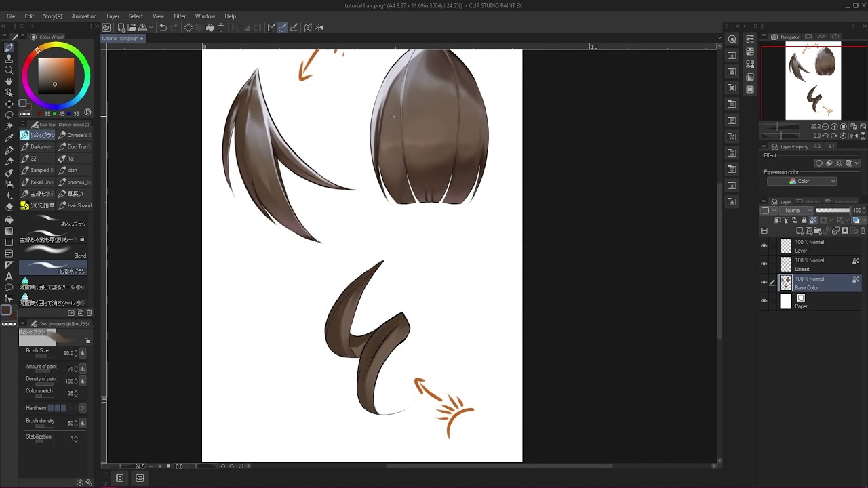Open CLIP STUDIO launcher icon
868x488 pixels.
coord(106,28)
